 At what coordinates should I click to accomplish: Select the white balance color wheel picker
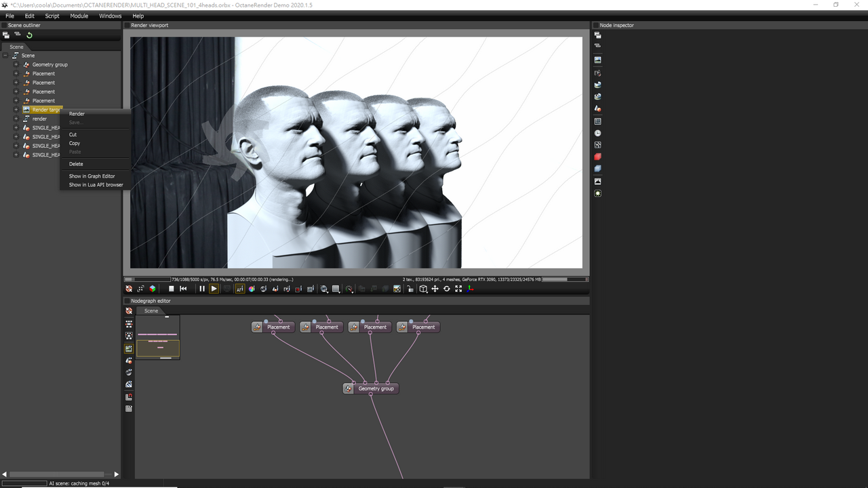click(252, 289)
